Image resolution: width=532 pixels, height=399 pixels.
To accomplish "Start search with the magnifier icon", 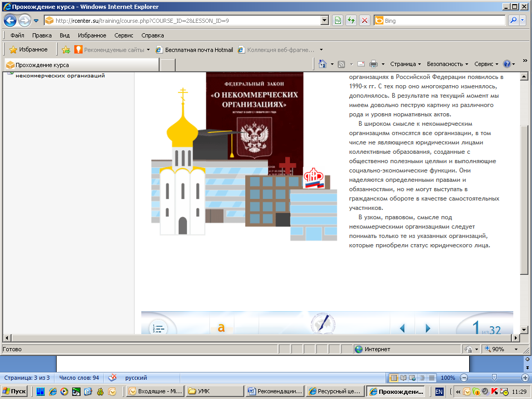I will click(514, 21).
